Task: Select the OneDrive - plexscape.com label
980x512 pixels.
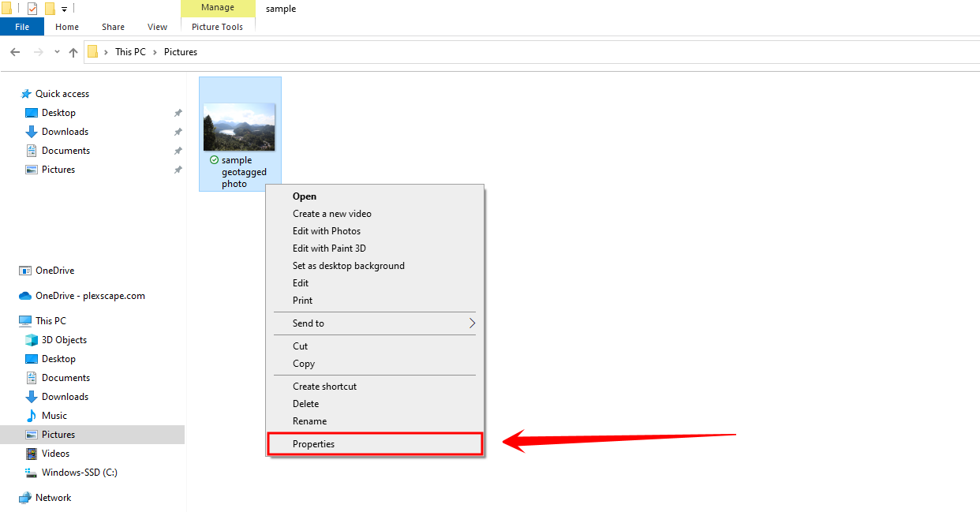Action: tap(90, 296)
